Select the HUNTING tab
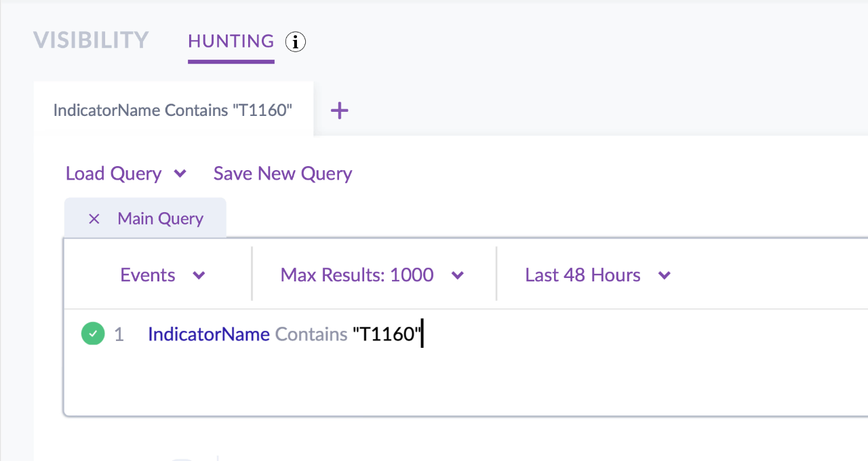 tap(231, 41)
